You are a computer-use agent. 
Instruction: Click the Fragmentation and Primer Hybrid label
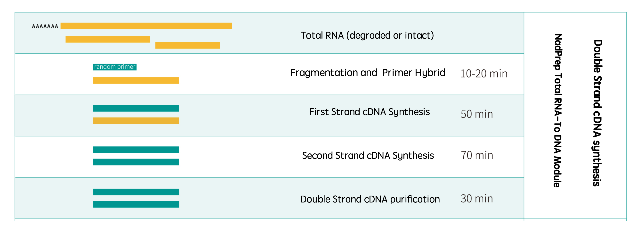point(368,73)
